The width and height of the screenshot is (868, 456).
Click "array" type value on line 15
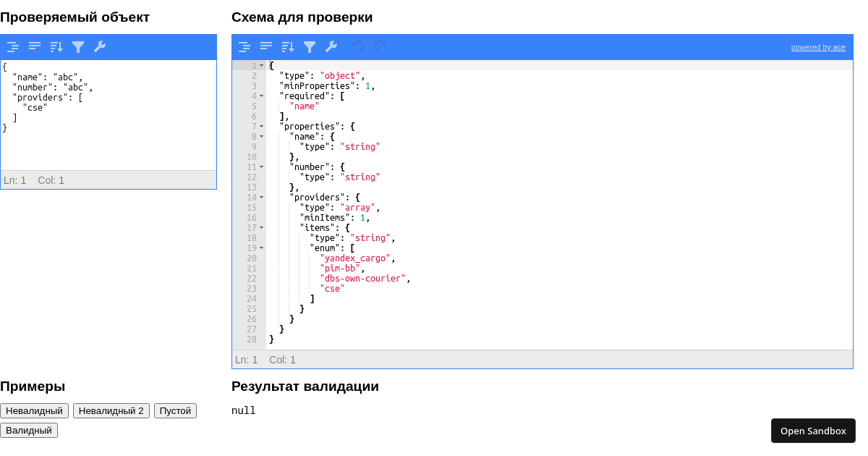tap(358, 208)
